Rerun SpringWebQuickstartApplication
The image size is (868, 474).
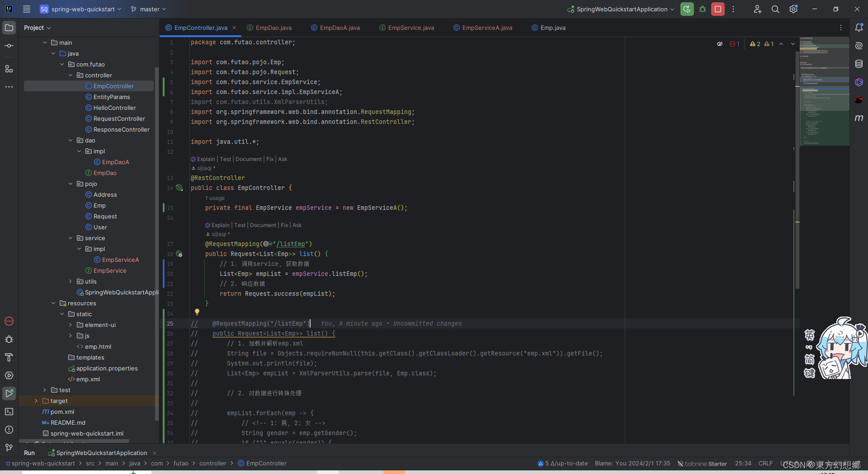point(687,9)
